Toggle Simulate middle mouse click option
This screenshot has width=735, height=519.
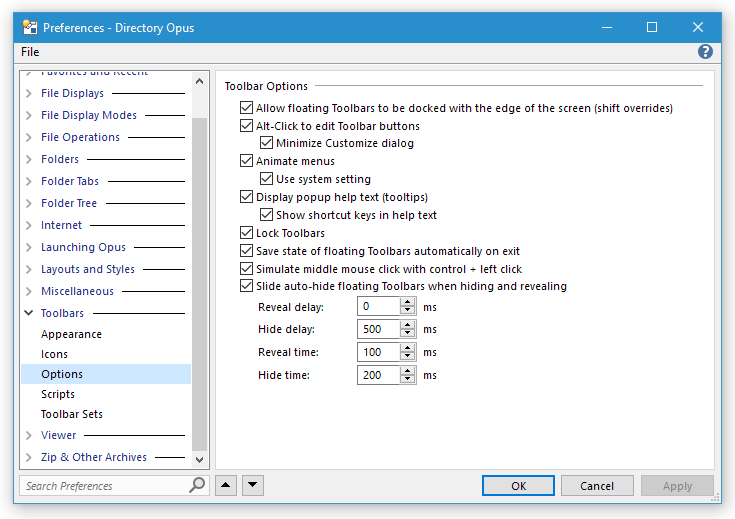(246, 269)
